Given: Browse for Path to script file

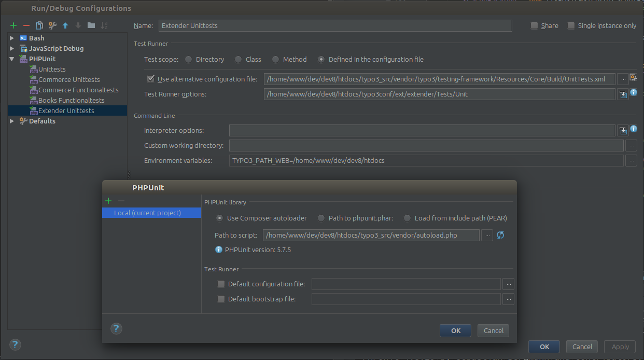Looking at the screenshot, I should coord(487,236).
